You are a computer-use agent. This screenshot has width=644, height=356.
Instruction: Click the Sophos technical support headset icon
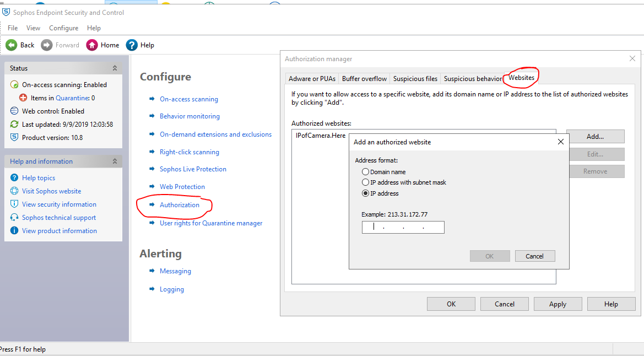(x=14, y=217)
